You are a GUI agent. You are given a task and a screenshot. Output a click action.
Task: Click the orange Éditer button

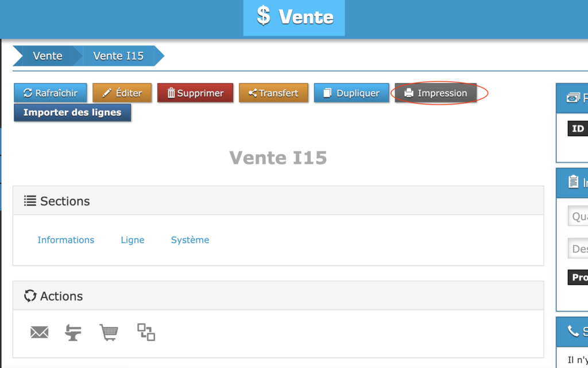pyautogui.click(x=122, y=93)
